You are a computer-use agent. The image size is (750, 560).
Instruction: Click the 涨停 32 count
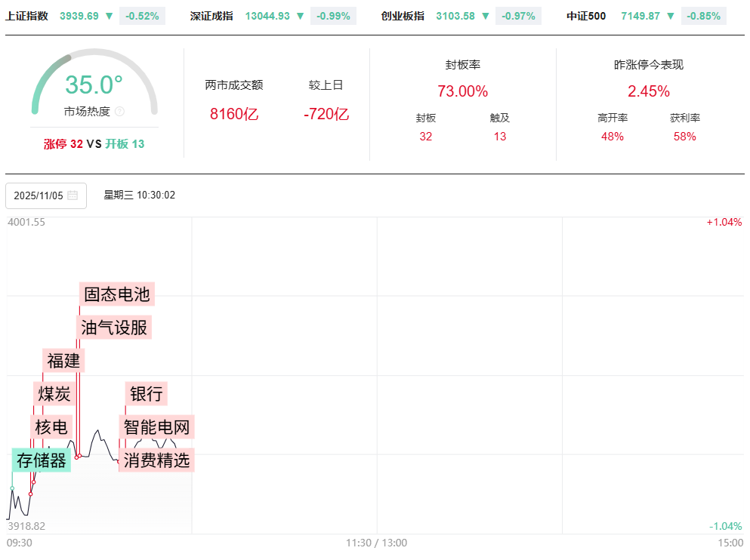(63, 144)
